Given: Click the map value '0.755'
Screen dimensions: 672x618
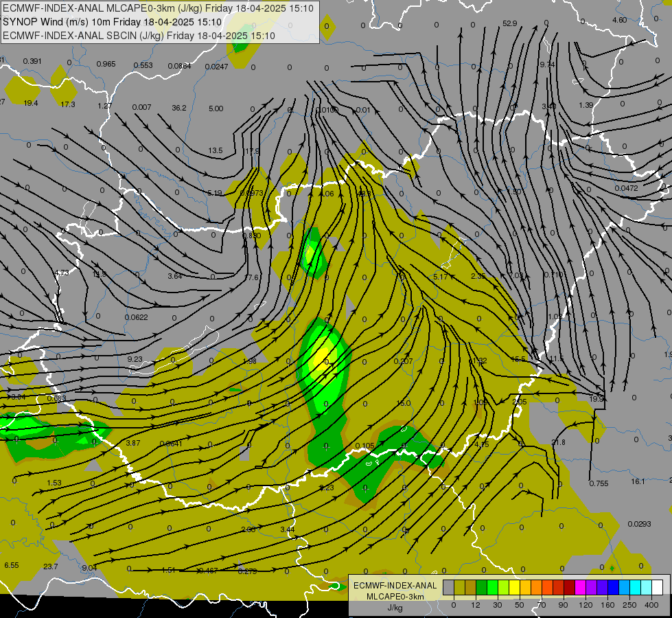Looking at the screenshot, I should pos(599,483).
